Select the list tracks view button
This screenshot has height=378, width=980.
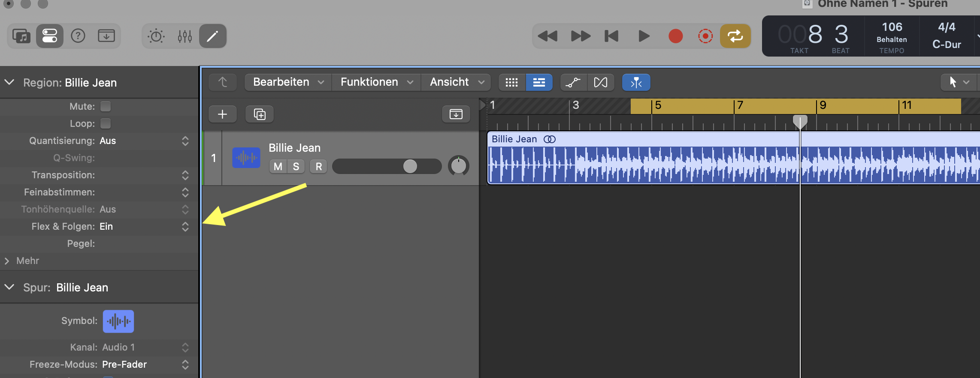(x=539, y=82)
